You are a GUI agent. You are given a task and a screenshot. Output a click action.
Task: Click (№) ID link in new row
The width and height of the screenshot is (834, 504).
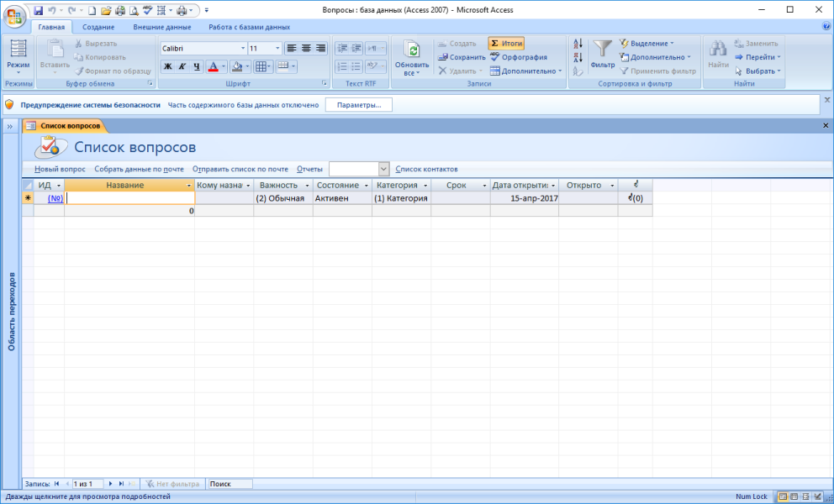(55, 198)
